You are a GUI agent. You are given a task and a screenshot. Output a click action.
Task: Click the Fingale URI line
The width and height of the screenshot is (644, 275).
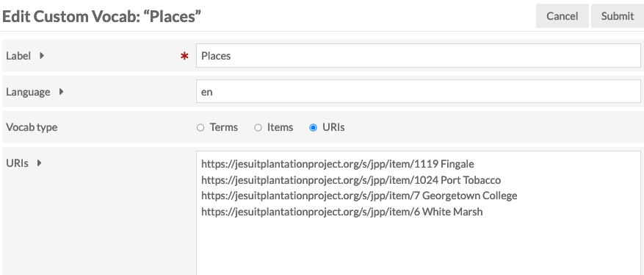(338, 164)
